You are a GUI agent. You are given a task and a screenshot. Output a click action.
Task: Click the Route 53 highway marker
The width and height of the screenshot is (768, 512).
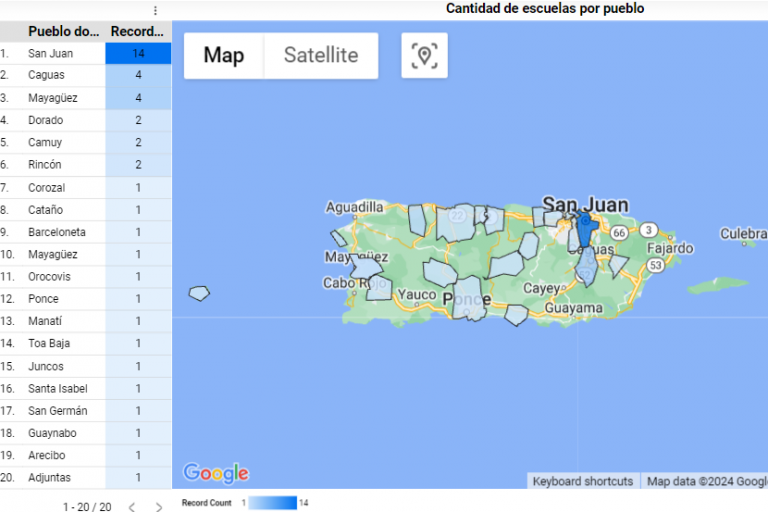click(655, 265)
